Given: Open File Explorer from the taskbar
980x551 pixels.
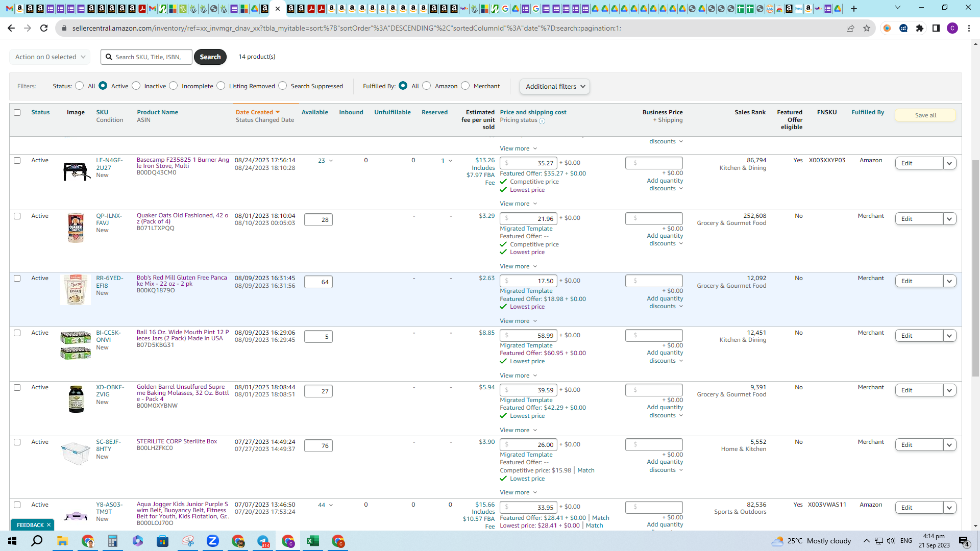Looking at the screenshot, I should coord(62,541).
